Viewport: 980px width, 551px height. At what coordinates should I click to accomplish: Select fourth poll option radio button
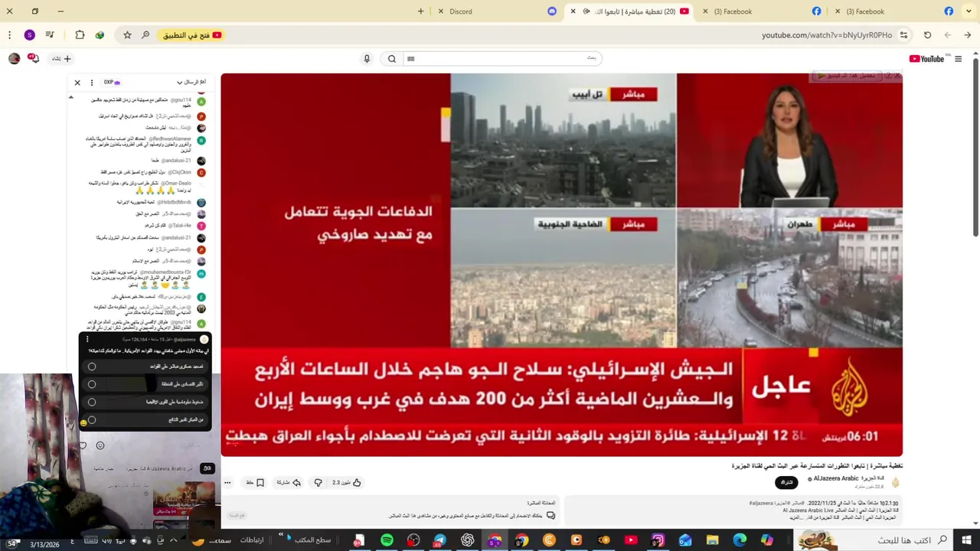pos(92,419)
